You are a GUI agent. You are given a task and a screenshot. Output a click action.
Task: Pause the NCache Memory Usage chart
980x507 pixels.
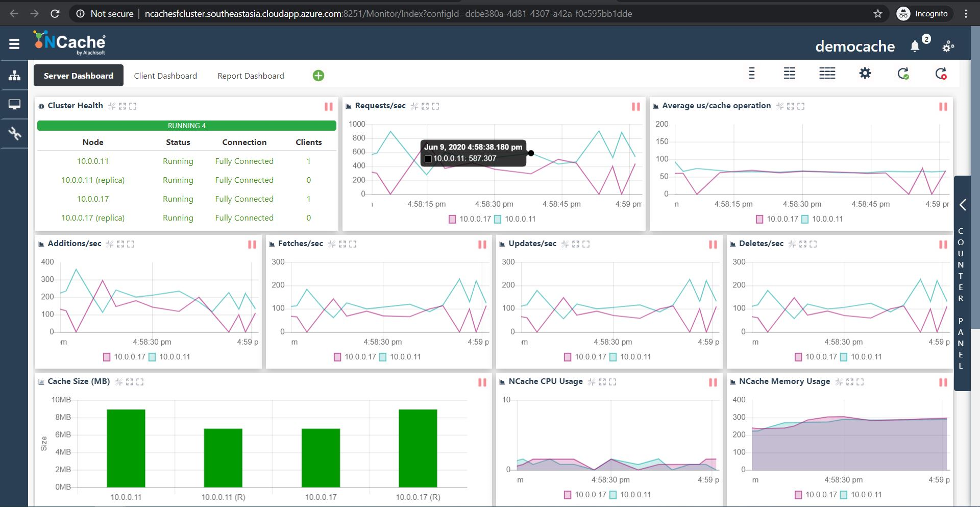pyautogui.click(x=943, y=382)
